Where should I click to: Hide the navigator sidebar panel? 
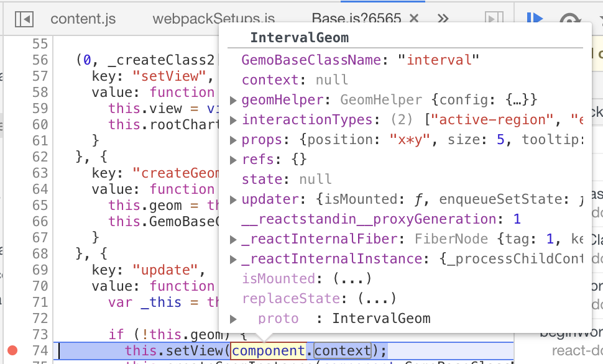(x=23, y=19)
